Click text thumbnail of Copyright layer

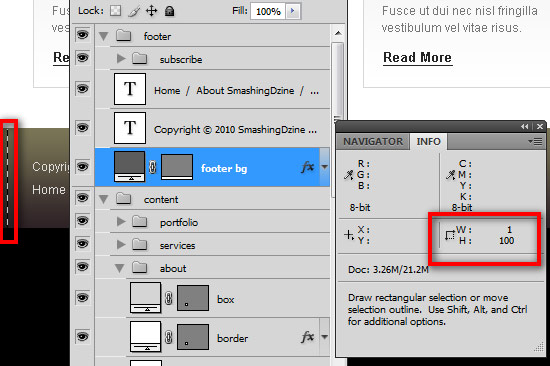pos(130,128)
